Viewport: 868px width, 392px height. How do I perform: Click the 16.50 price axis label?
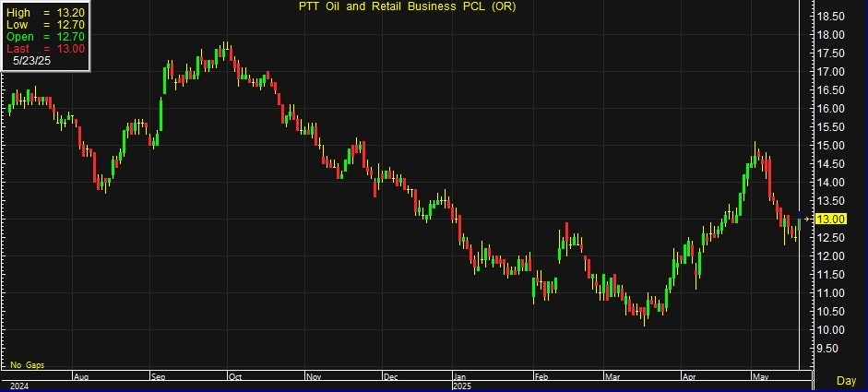pos(831,90)
